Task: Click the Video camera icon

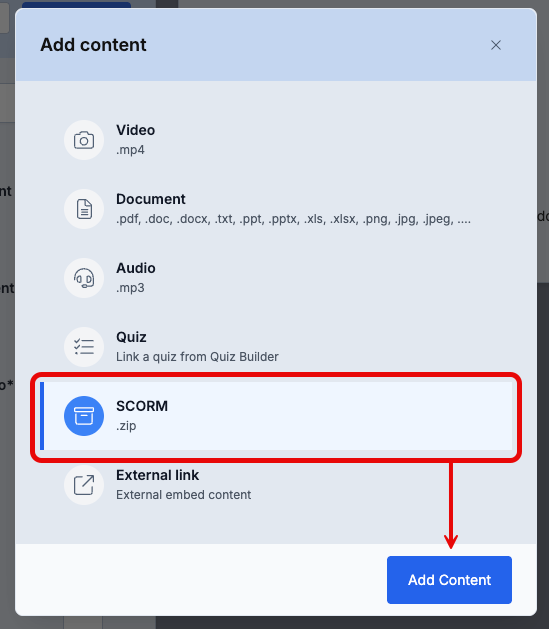Action: [84, 140]
